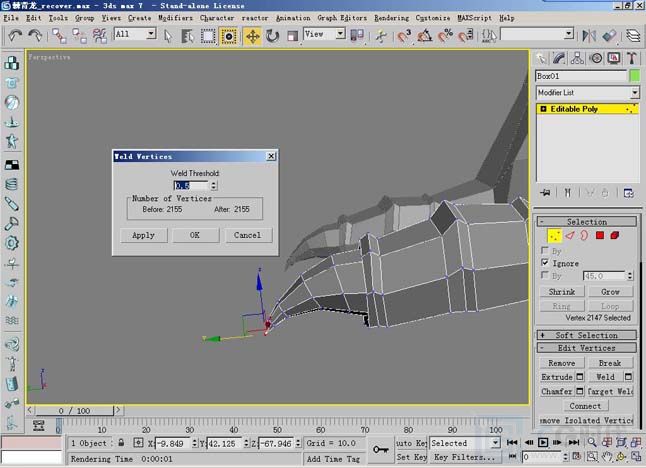646x468 pixels.
Task: Click Apply in Weld Vertices dialog
Action: [143, 235]
